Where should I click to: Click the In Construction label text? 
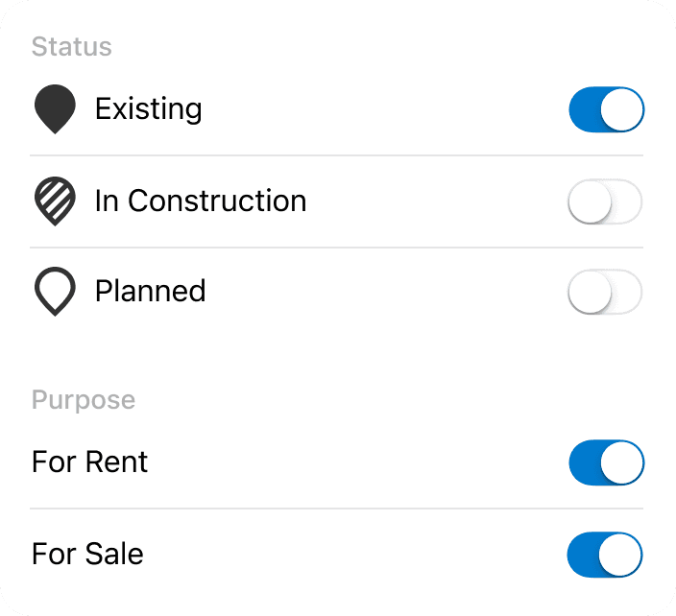point(201,201)
